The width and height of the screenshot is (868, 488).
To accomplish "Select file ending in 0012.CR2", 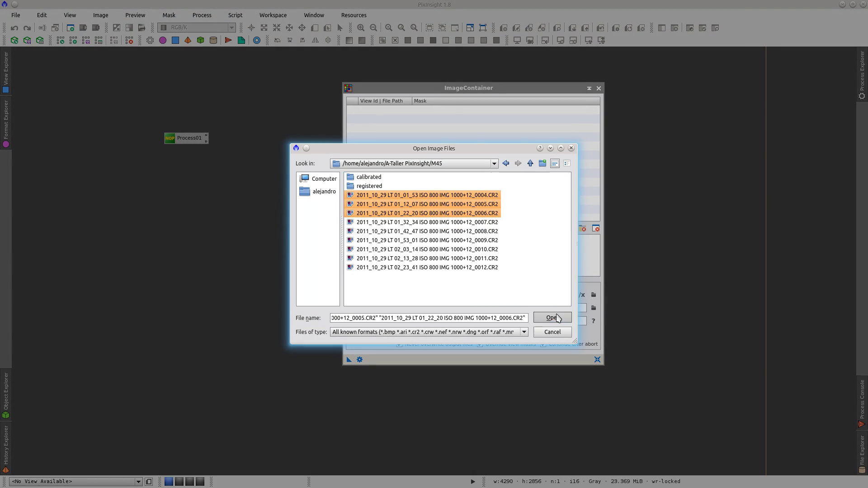I will pyautogui.click(x=423, y=267).
